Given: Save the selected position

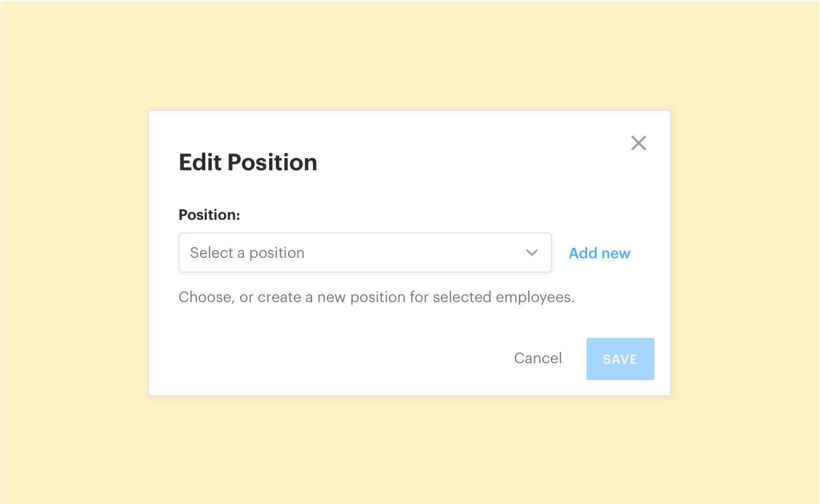Looking at the screenshot, I should pyautogui.click(x=620, y=359).
